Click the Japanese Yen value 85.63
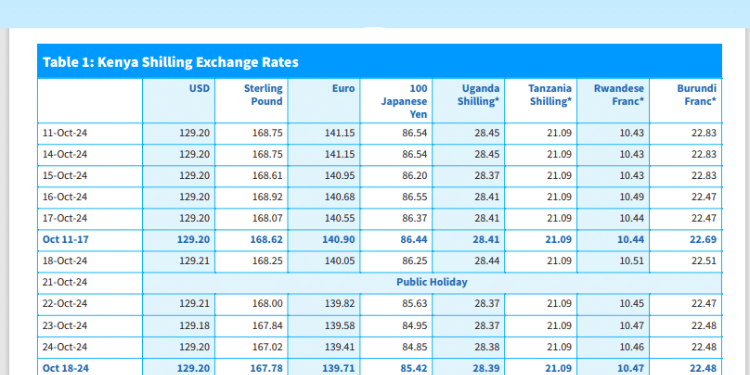Screen dimensions: 750x375 click(x=415, y=304)
